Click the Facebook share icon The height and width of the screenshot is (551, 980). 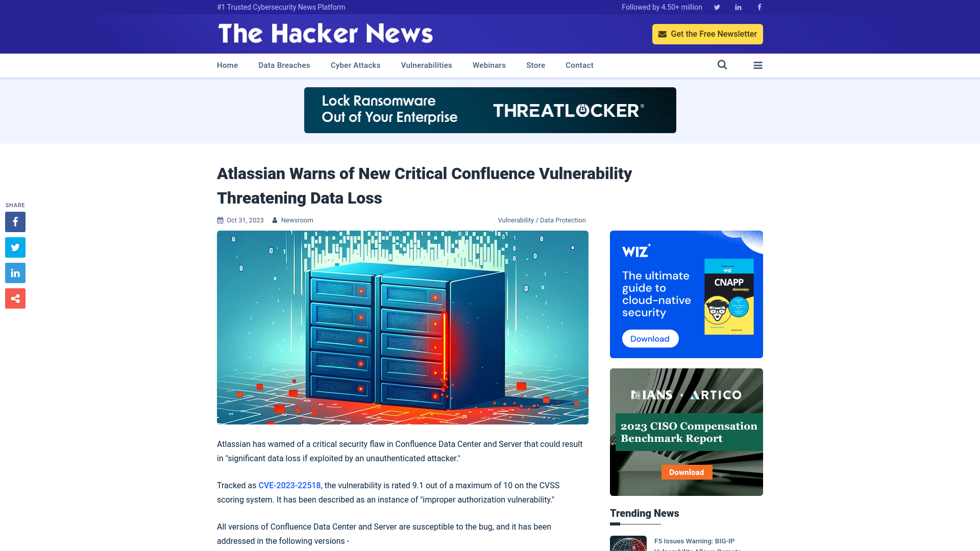tap(15, 221)
